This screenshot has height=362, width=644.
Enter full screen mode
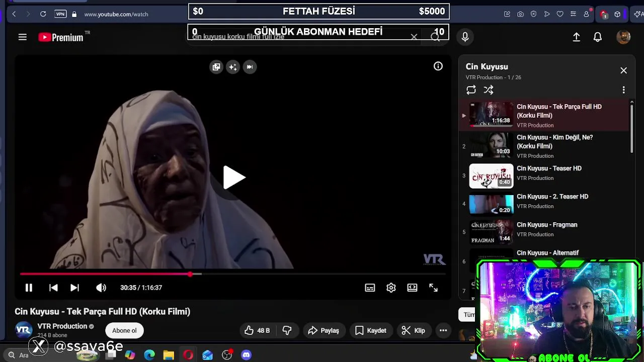[x=433, y=288]
